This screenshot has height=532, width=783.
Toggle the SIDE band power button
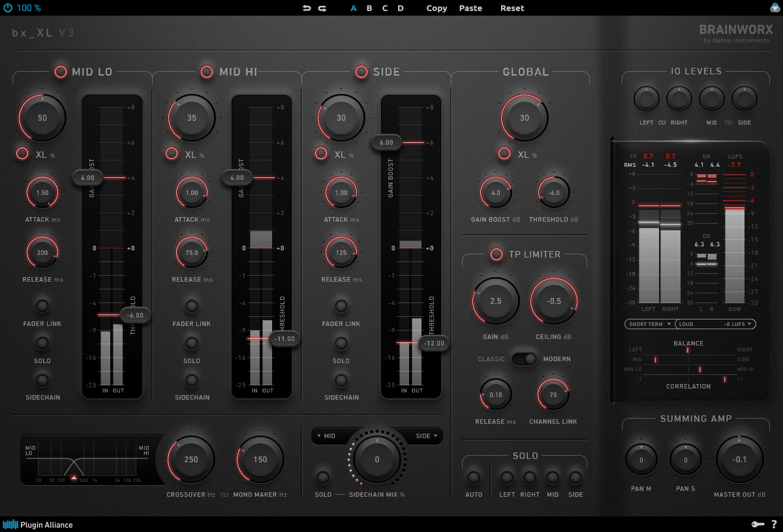(x=361, y=72)
